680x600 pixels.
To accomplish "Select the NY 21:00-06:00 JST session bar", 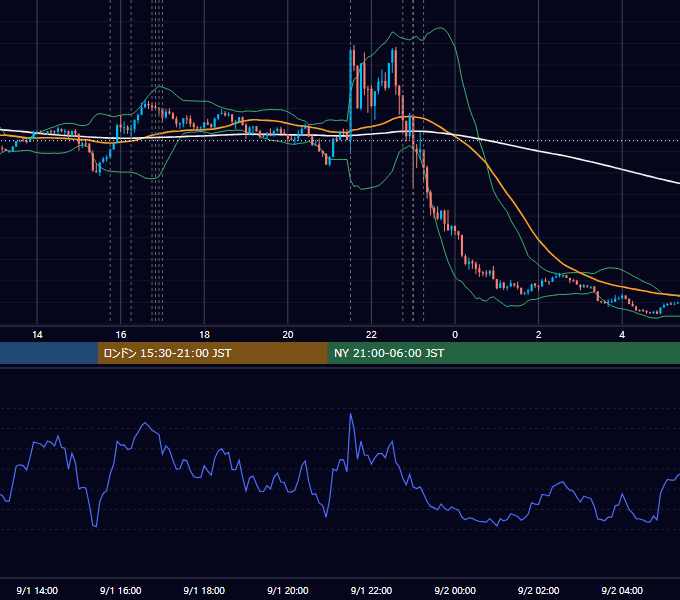I will coord(503,353).
